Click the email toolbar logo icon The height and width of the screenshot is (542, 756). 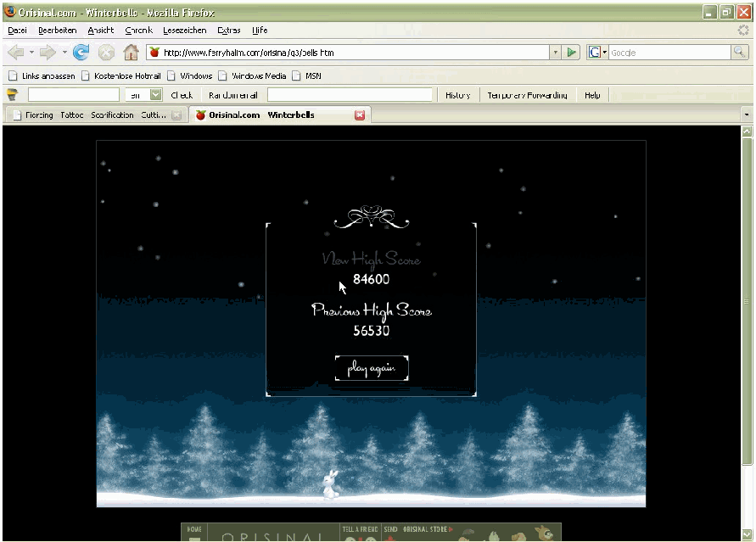[12, 95]
